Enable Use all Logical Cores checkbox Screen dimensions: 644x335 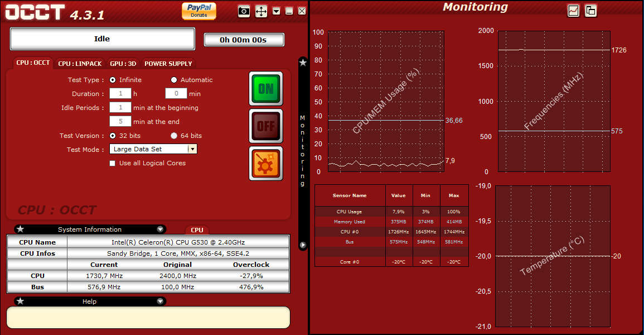112,163
